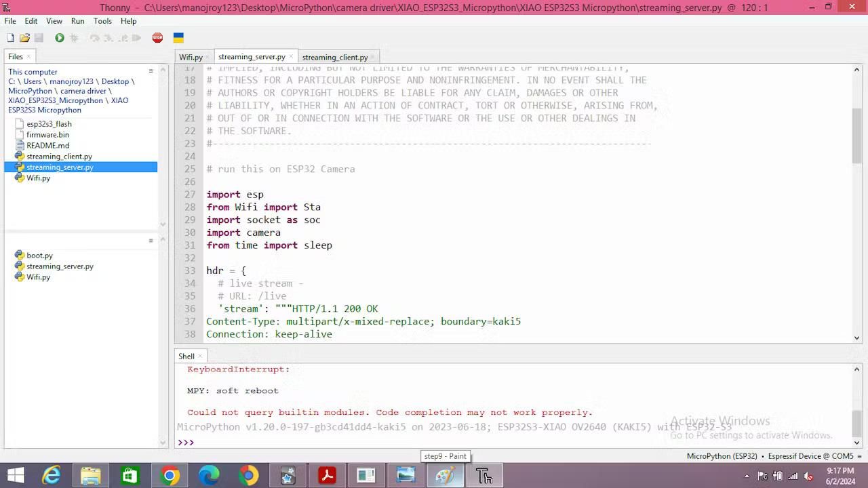Run the current script with the green play icon
The image size is (868, 488).
60,38
